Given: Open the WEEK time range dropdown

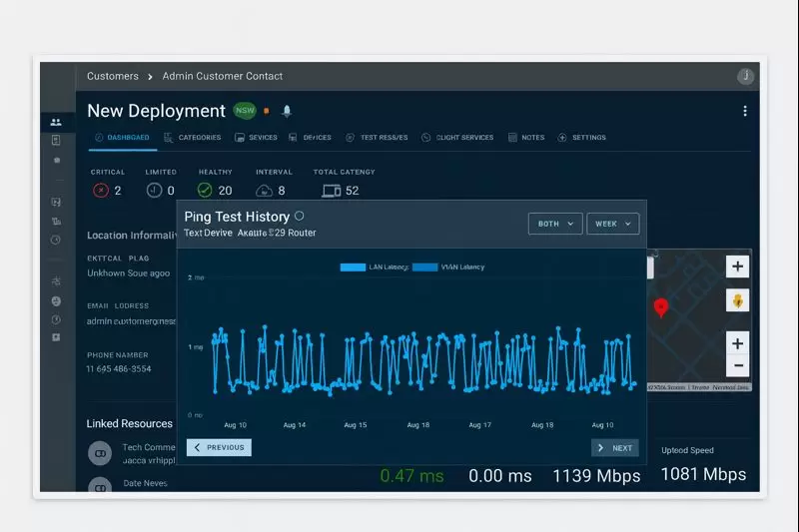Looking at the screenshot, I should tap(612, 224).
